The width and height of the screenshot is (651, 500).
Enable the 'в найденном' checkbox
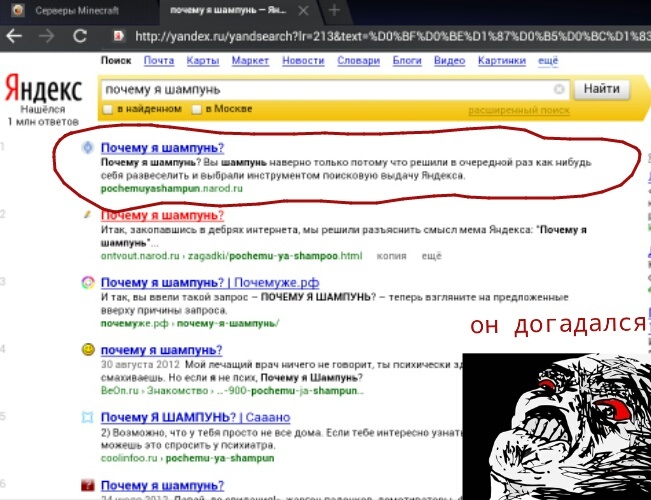pyautogui.click(x=109, y=108)
